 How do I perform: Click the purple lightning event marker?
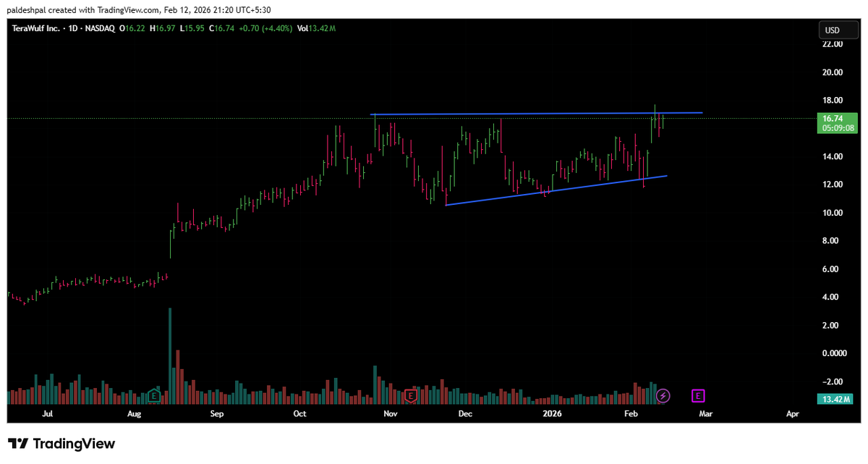tap(663, 396)
